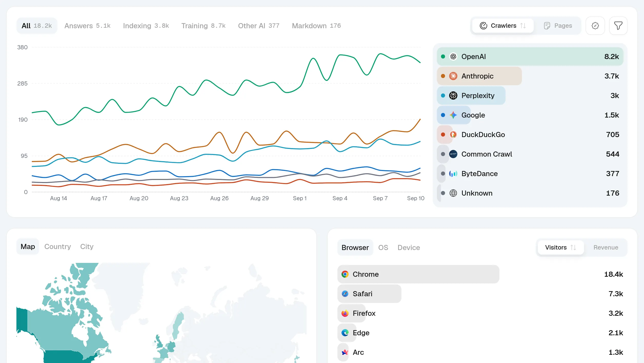This screenshot has width=644, height=363.
Task: Click the Common Crawl logo icon
Action: tap(453, 154)
